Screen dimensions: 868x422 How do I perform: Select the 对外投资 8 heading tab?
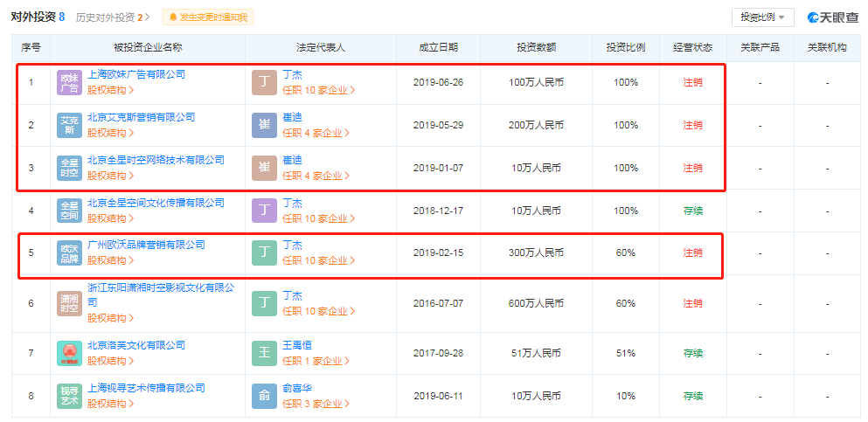(38, 17)
